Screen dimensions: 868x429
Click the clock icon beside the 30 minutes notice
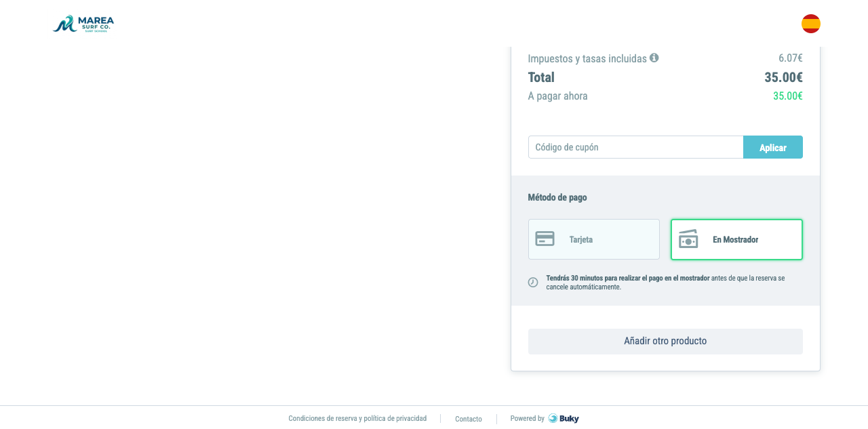pyautogui.click(x=533, y=282)
